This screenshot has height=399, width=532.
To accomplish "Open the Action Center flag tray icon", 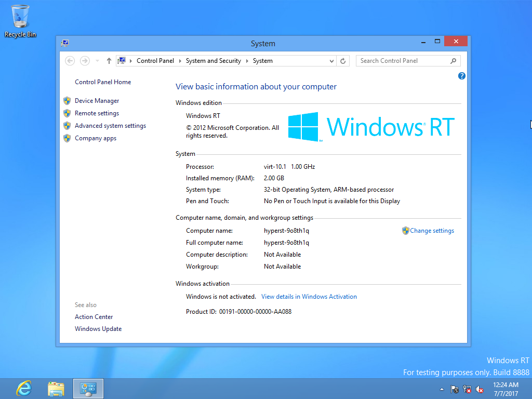I will click(455, 389).
